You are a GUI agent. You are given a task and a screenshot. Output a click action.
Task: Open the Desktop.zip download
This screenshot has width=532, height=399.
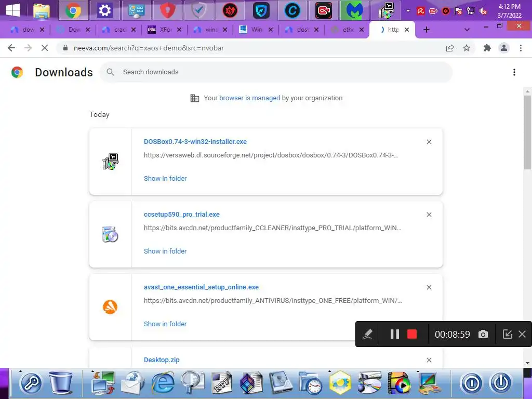click(x=162, y=360)
